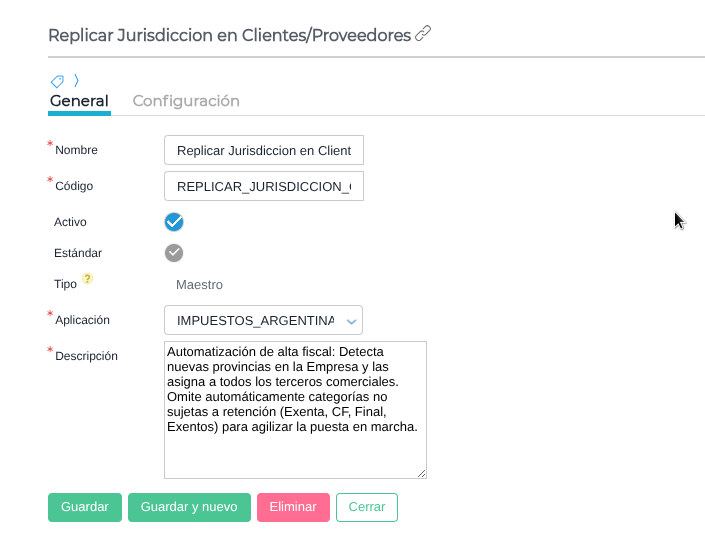Toggle the Estándar checkbox

coord(174,253)
